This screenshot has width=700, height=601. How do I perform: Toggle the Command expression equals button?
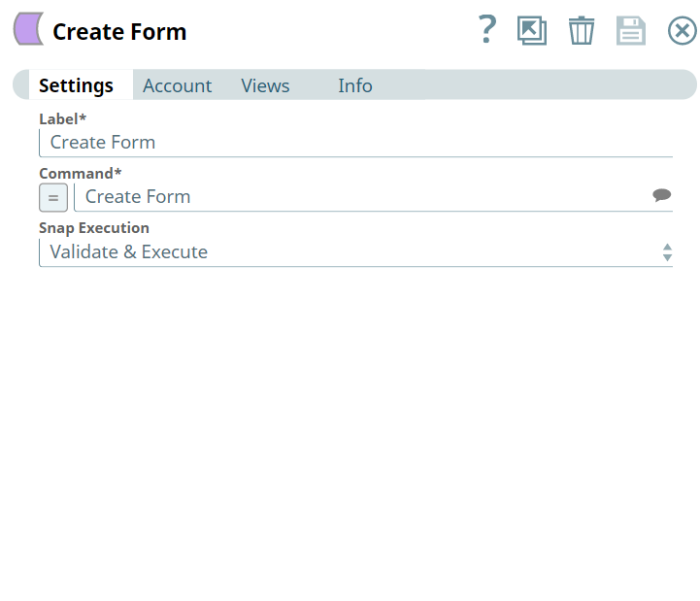point(53,197)
